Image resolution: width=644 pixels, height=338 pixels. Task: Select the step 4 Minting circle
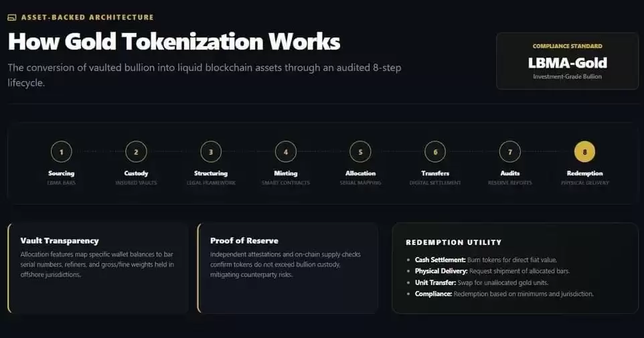click(x=285, y=151)
